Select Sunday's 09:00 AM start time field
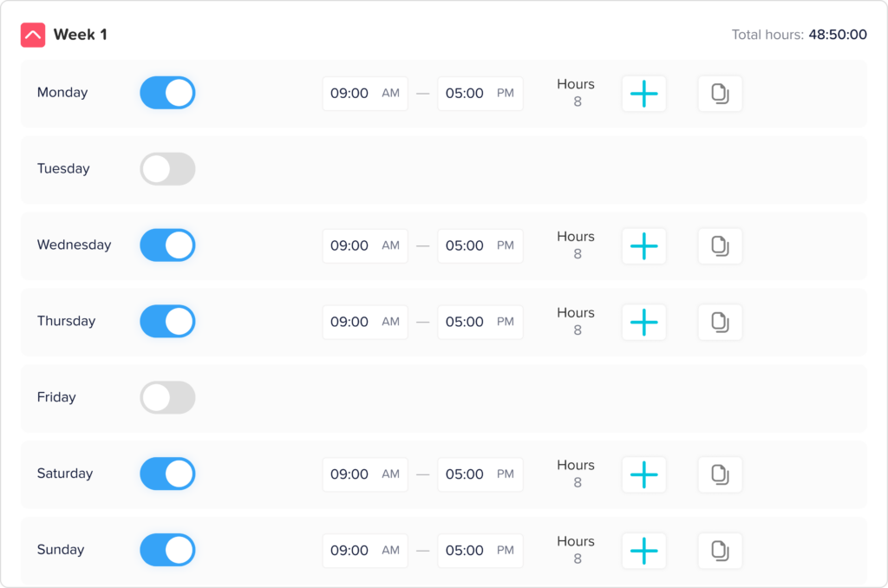Image resolution: width=888 pixels, height=588 pixels. coord(364,551)
